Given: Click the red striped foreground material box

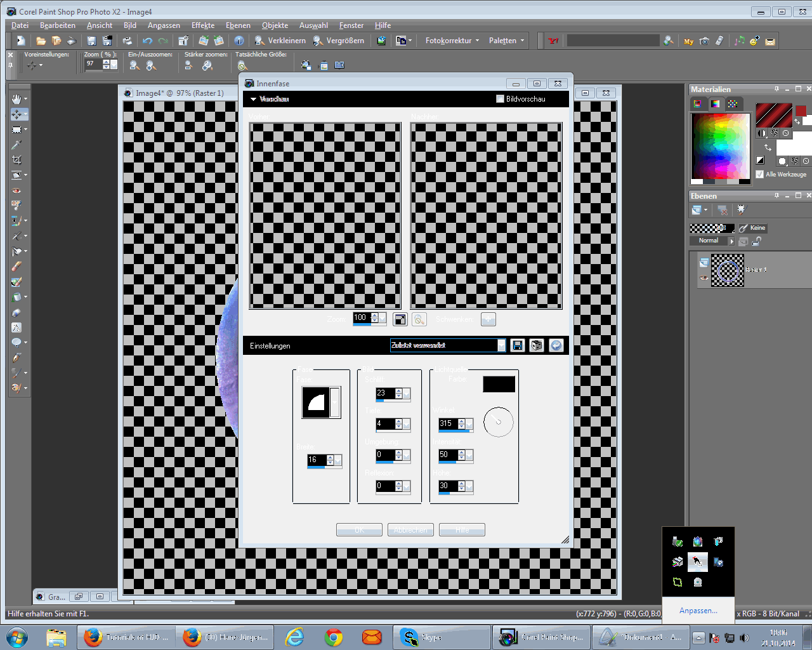Looking at the screenshot, I should pyautogui.click(x=774, y=115).
